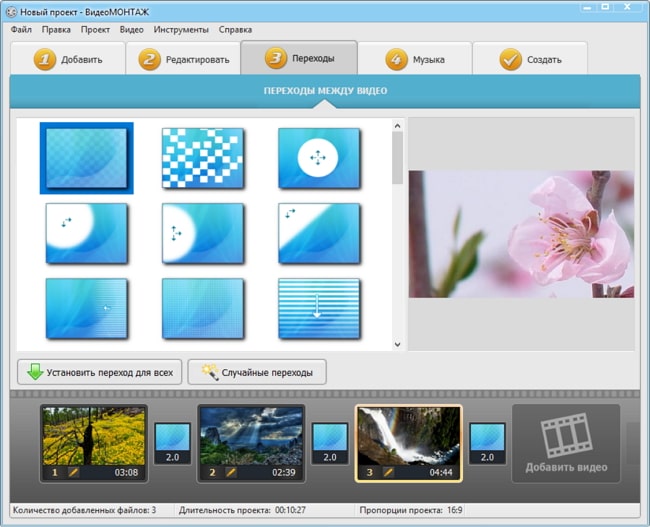Viewport: 650px width, 527px height.
Task: Go to the Создать tab
Action: pos(530,59)
